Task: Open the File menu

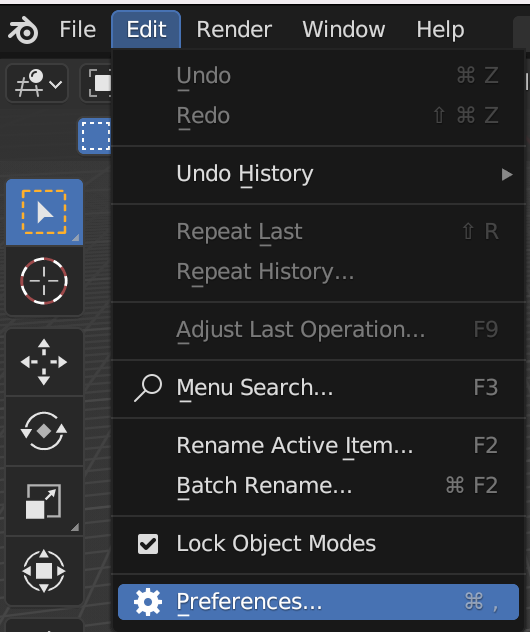Action: pos(77,29)
